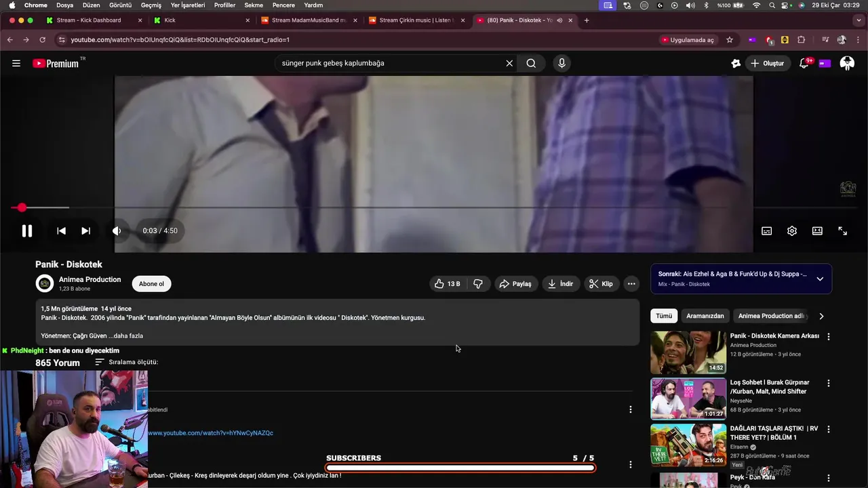The width and height of the screenshot is (868, 488).
Task: Switch to theater mode view
Action: point(817,230)
